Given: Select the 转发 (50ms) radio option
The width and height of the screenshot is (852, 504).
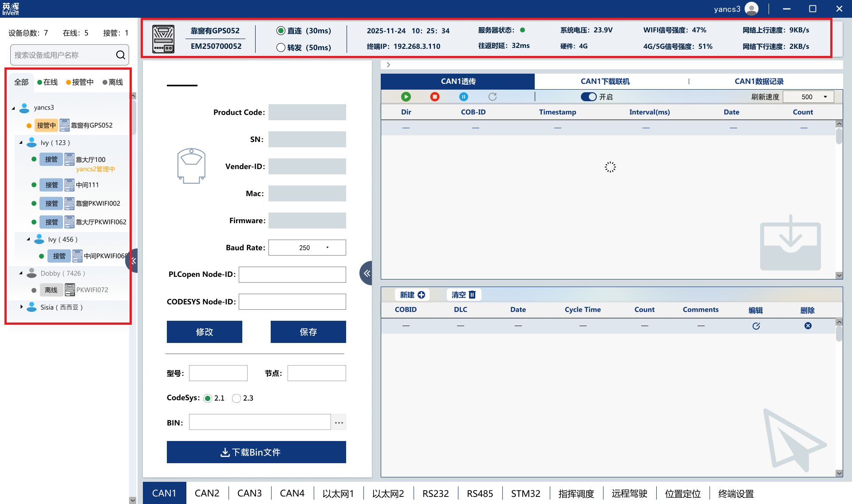Looking at the screenshot, I should [x=281, y=47].
